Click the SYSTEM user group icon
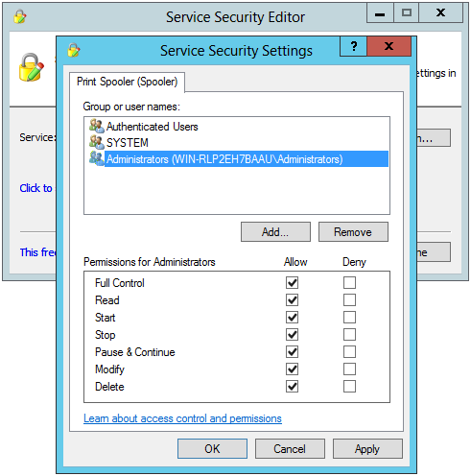Viewport: 471px width, 476px height. pos(97,142)
